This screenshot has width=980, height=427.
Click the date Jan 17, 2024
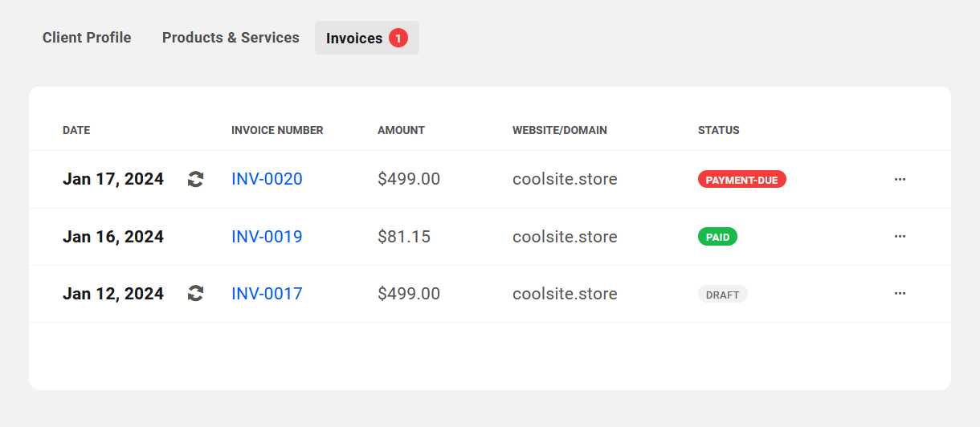click(x=113, y=179)
